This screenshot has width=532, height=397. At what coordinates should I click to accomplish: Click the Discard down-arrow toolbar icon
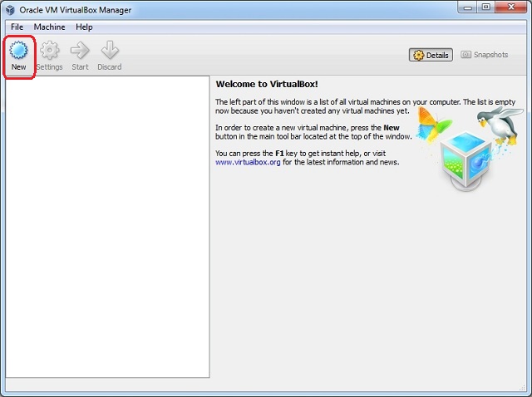tap(110, 50)
